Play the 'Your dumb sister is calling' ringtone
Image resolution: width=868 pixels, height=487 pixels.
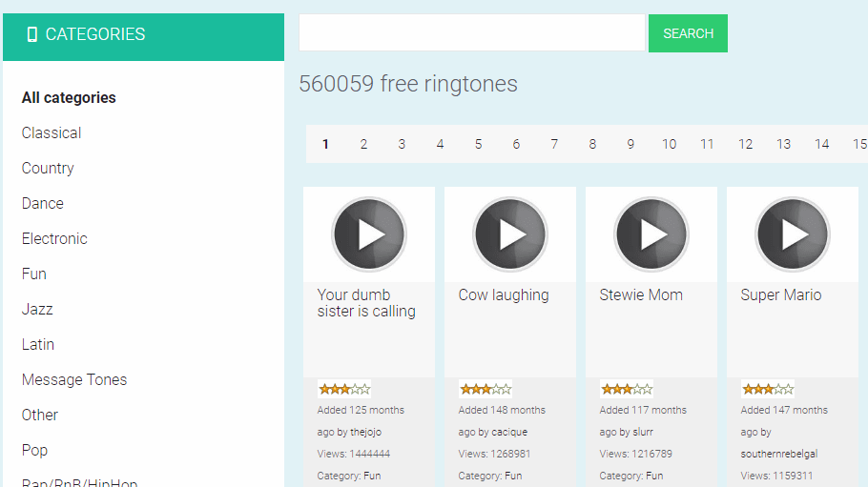pos(368,234)
